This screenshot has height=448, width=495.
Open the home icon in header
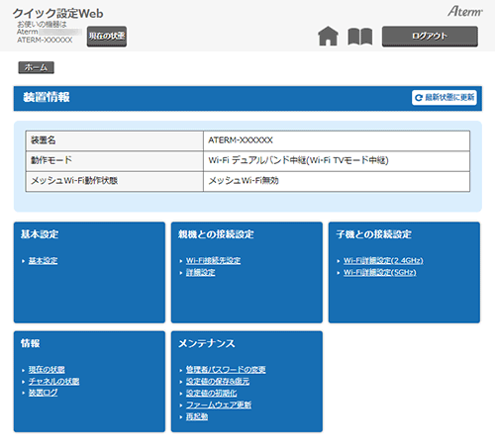pyautogui.click(x=328, y=36)
